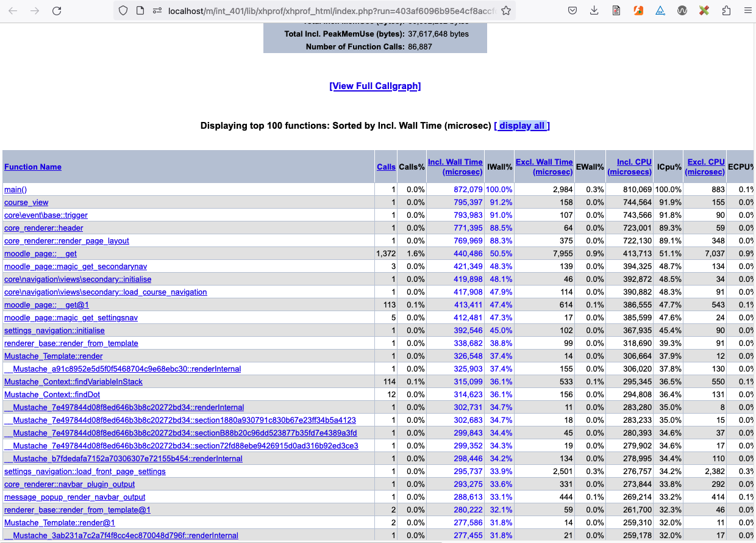Click the display all link
This screenshot has width=756, height=543.
click(x=522, y=126)
